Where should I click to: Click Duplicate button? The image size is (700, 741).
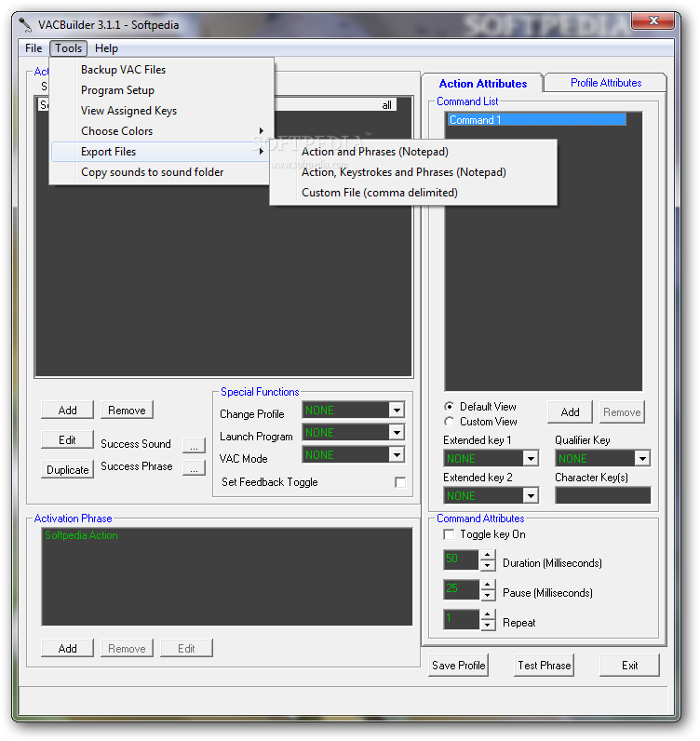68,470
